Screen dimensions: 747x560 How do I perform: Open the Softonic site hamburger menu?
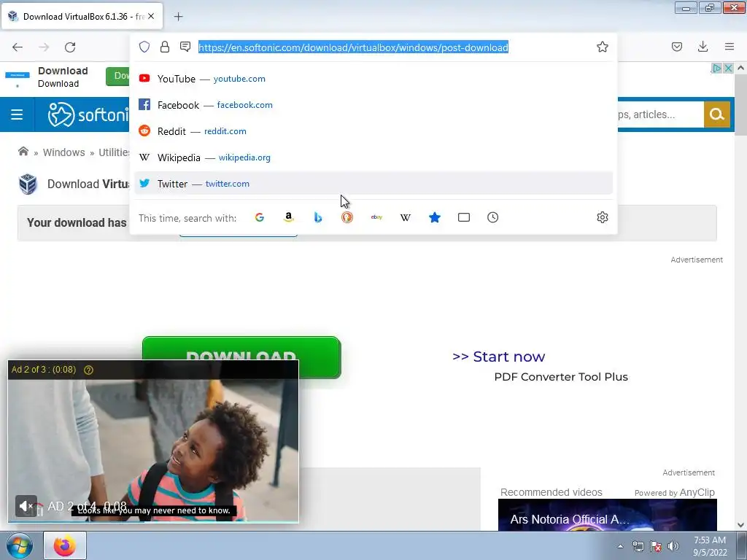(18, 114)
